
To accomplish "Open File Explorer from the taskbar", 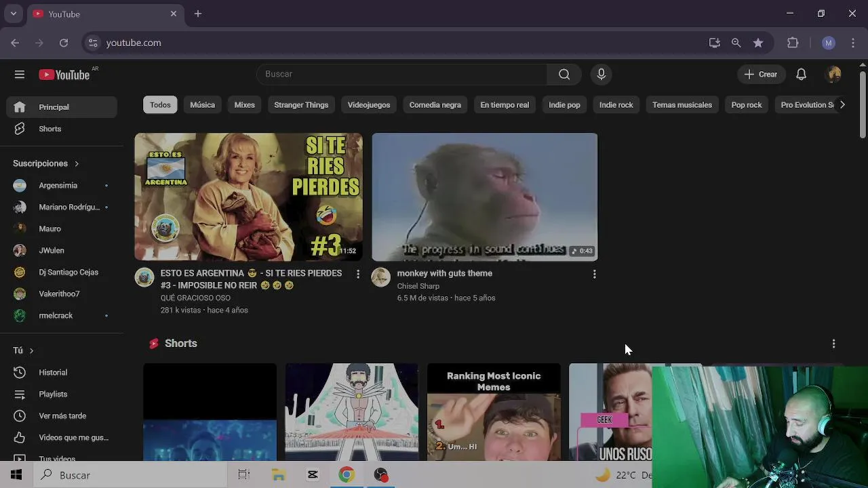I will click(278, 475).
